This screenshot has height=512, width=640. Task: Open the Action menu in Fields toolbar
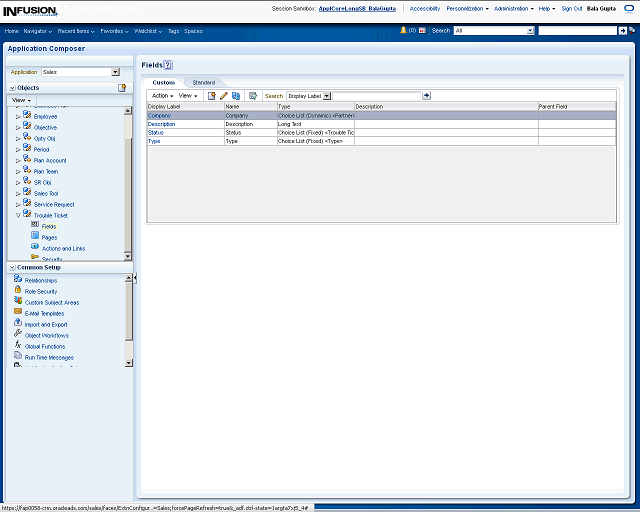point(161,96)
